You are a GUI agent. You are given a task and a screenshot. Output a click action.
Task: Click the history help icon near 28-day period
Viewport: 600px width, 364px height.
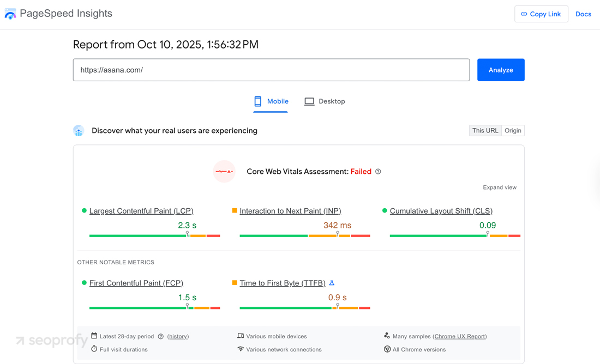[160, 336]
